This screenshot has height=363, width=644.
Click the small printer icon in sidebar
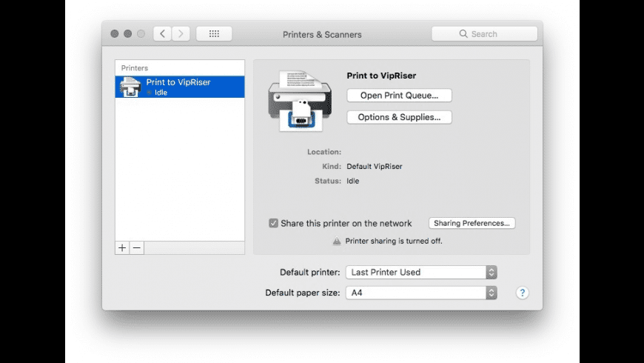130,87
